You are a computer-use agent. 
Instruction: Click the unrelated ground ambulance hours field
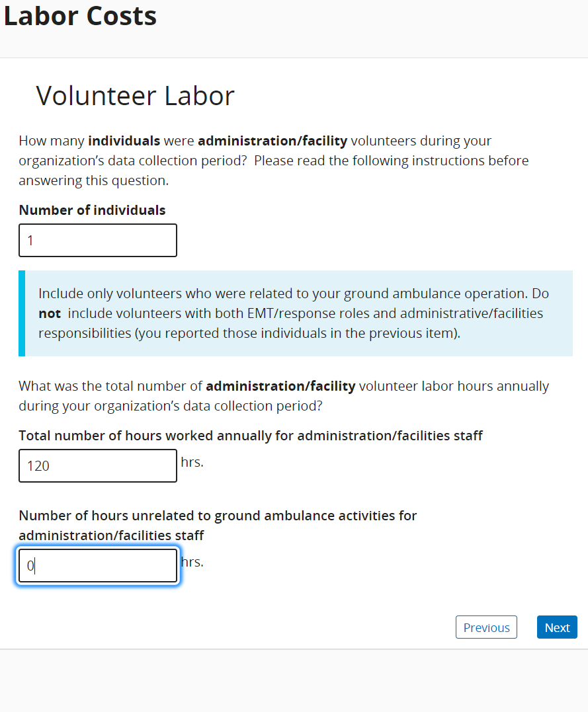click(x=98, y=566)
